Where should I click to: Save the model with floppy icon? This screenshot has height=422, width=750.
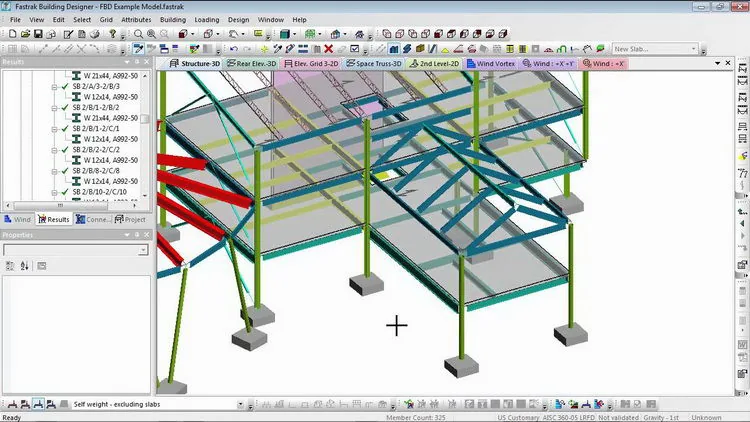click(38, 34)
